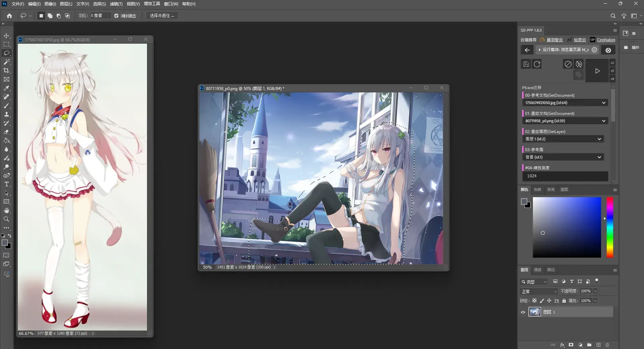
Task: Open the layer blend mode 正常 dropdown
Action: [539, 291]
